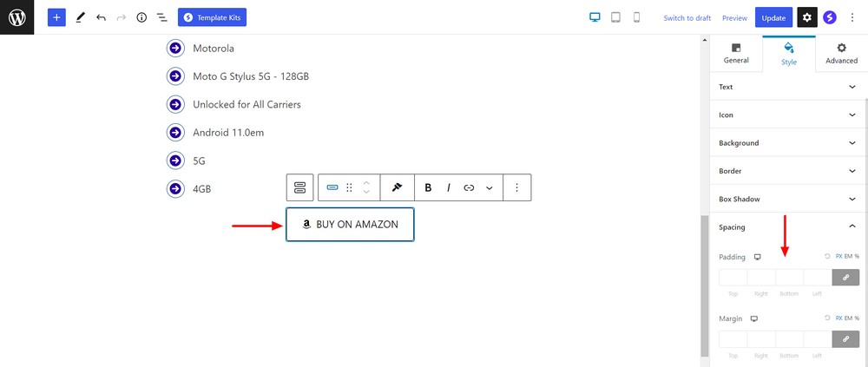Toggle linked padding values button
The width and height of the screenshot is (868, 367).
coord(845,278)
